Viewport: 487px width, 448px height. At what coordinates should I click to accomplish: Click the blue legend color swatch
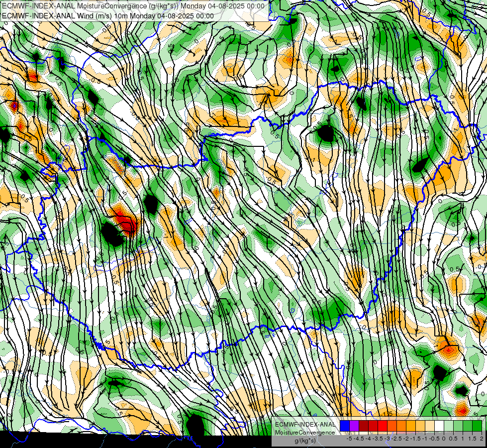(x=345, y=426)
